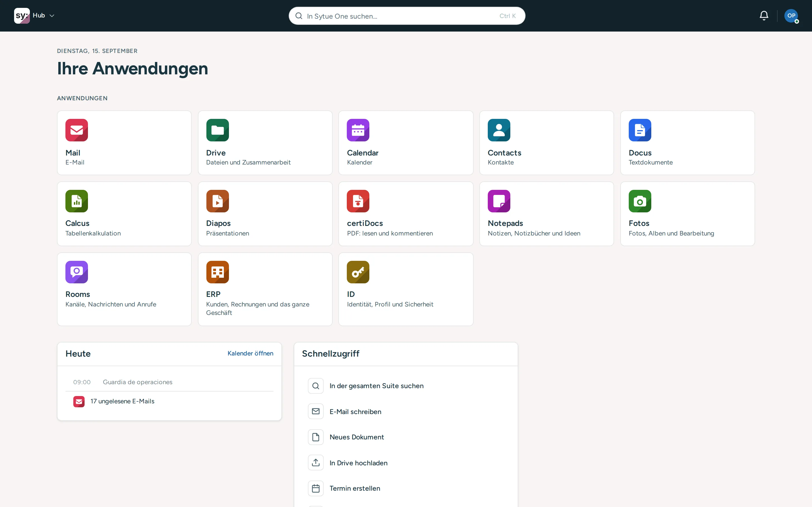Launch the Drive folder icon
This screenshot has width=812, height=507.
point(217,130)
